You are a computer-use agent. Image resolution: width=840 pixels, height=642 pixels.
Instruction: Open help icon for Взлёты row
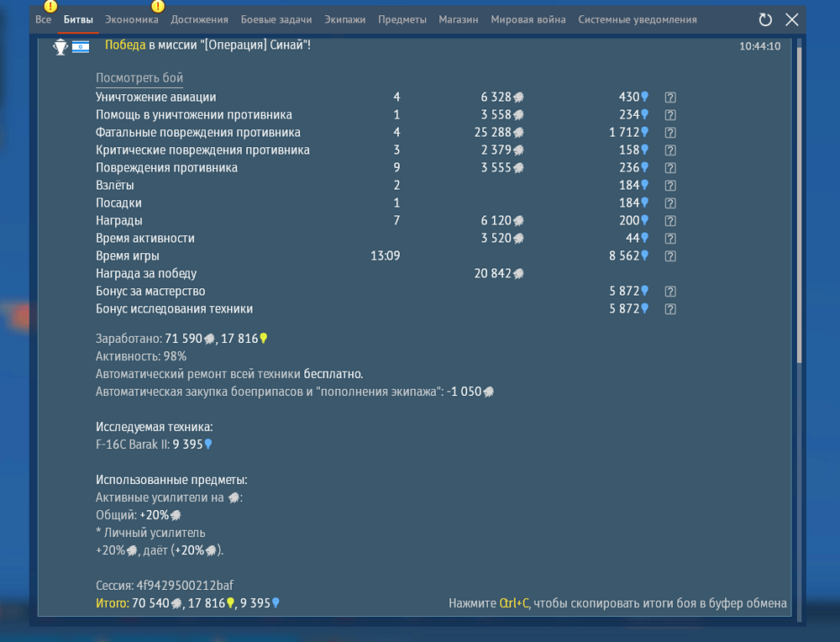tap(670, 186)
